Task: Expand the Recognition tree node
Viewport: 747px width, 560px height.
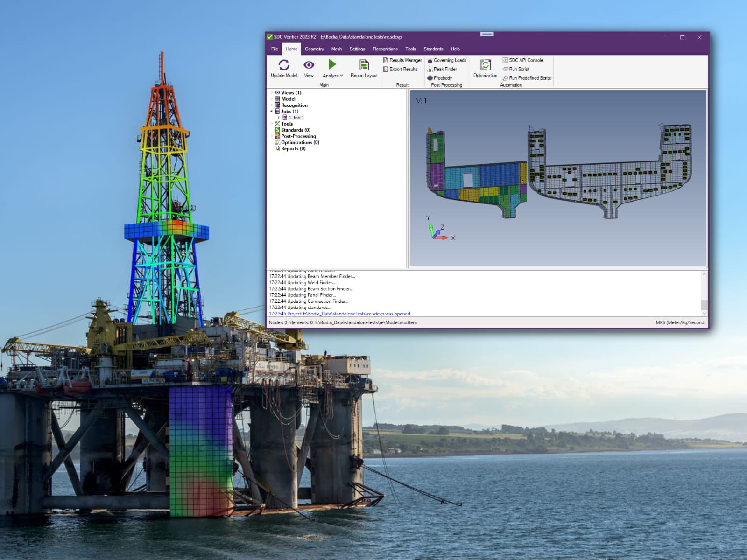Action: 271,105
